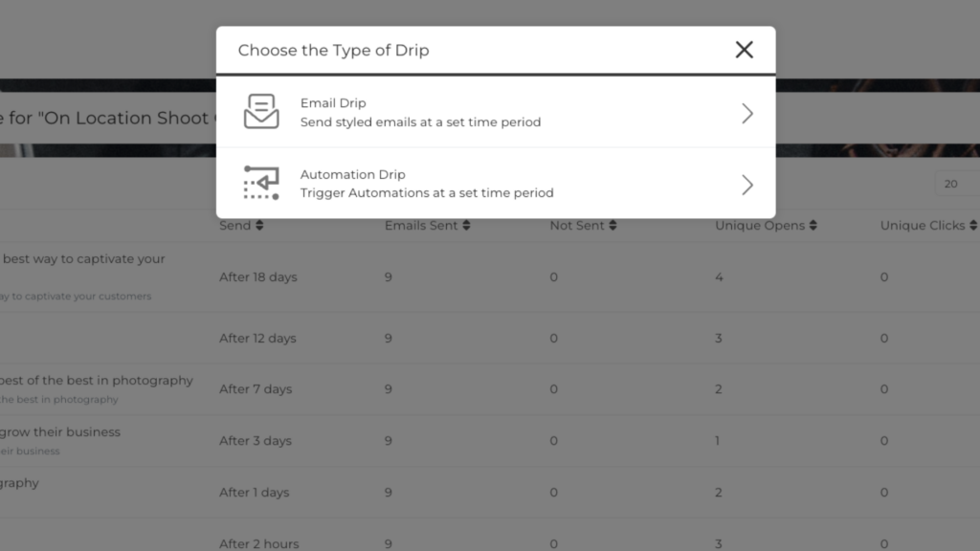980x551 pixels.
Task: Sort the table by the Send column arrows
Action: (x=259, y=226)
